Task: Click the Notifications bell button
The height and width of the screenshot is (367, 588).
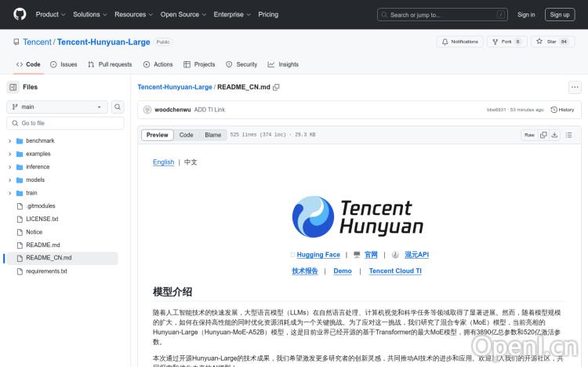Action: click(x=459, y=42)
